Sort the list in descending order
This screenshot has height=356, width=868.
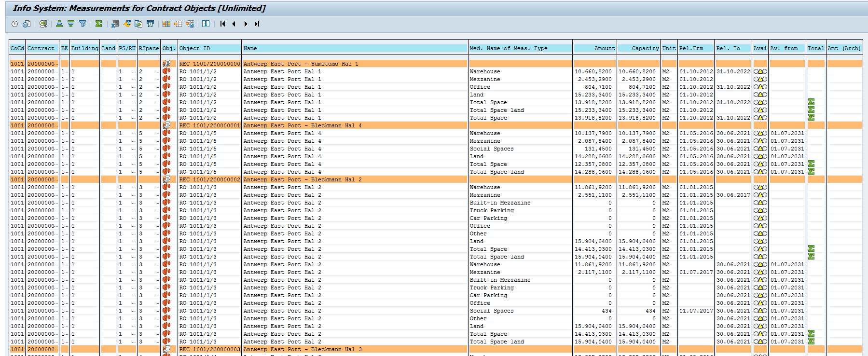(x=71, y=24)
